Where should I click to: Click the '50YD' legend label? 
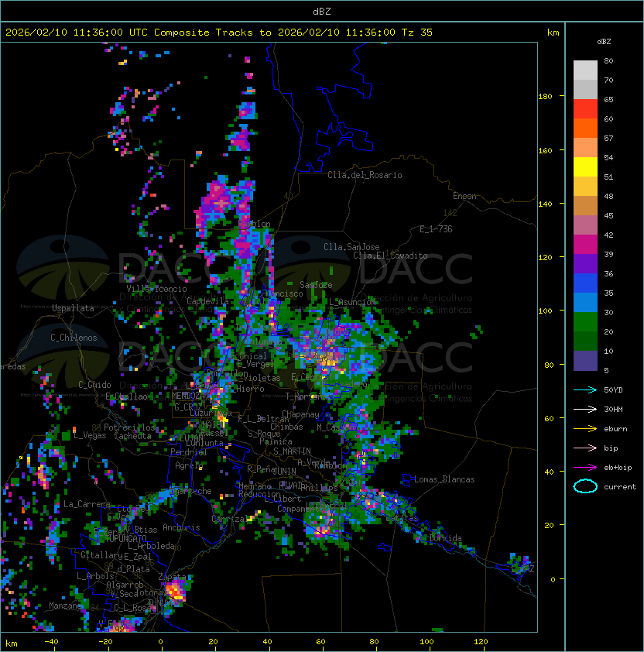pyautogui.click(x=613, y=389)
